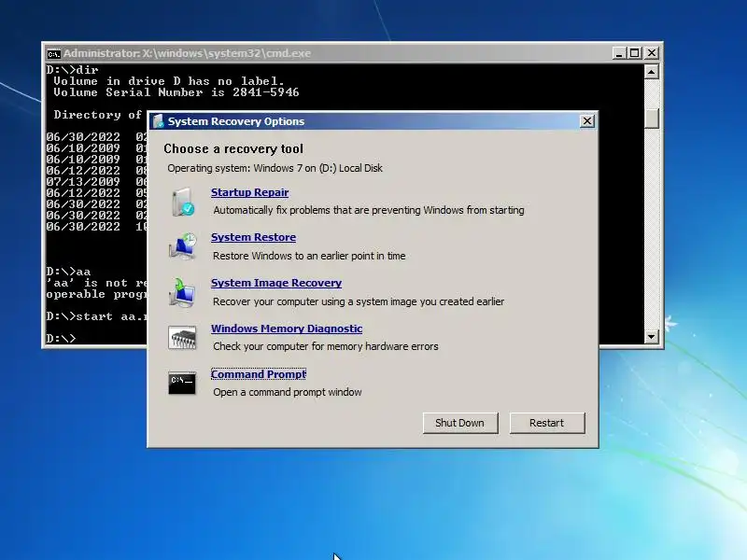747x560 pixels.
Task: Click the memory chip diagnostic icon
Action: tap(182, 338)
